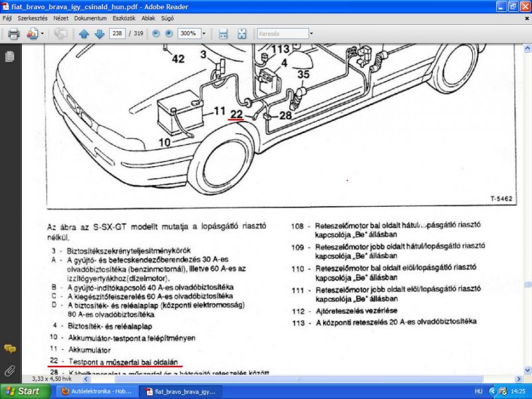Screen dimensions: 532x399
Task: Click diagram label number 113
Action: pyautogui.click(x=280, y=50)
